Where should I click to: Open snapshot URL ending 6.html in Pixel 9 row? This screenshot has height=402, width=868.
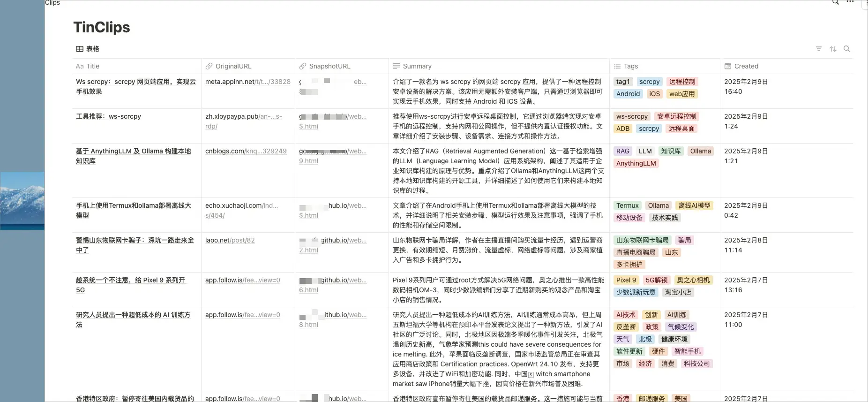(x=333, y=285)
